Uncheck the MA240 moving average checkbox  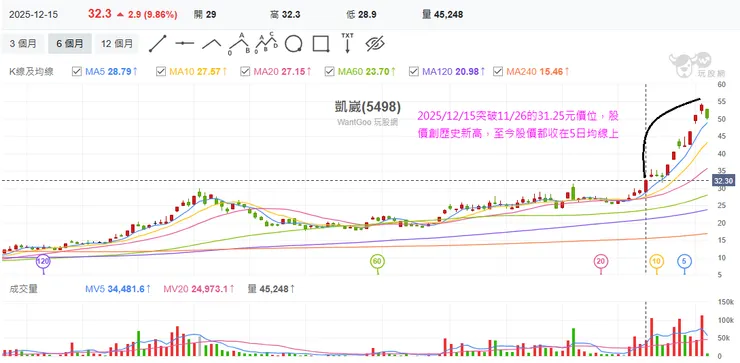pos(497,72)
